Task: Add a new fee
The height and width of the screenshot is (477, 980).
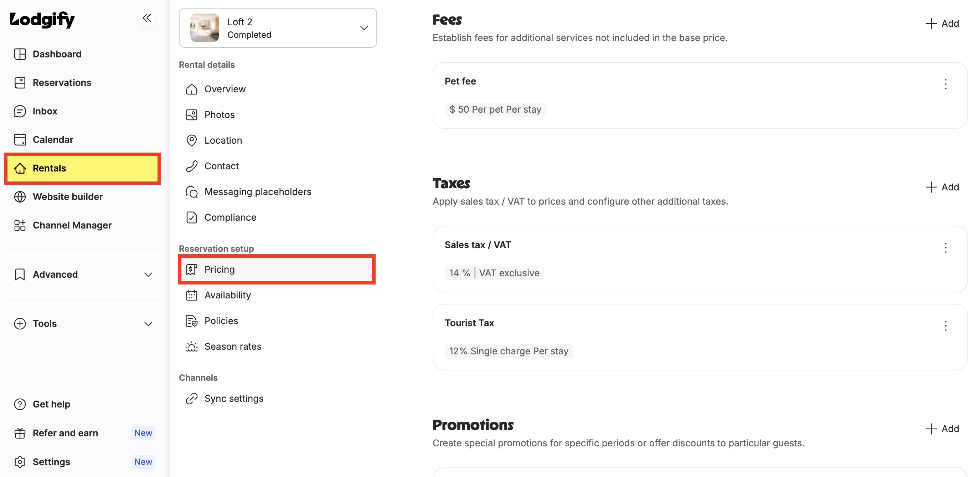Action: (942, 24)
